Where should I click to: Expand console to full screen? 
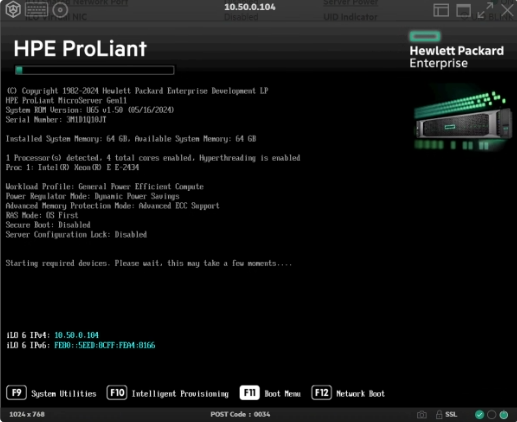pyautogui.click(x=485, y=10)
